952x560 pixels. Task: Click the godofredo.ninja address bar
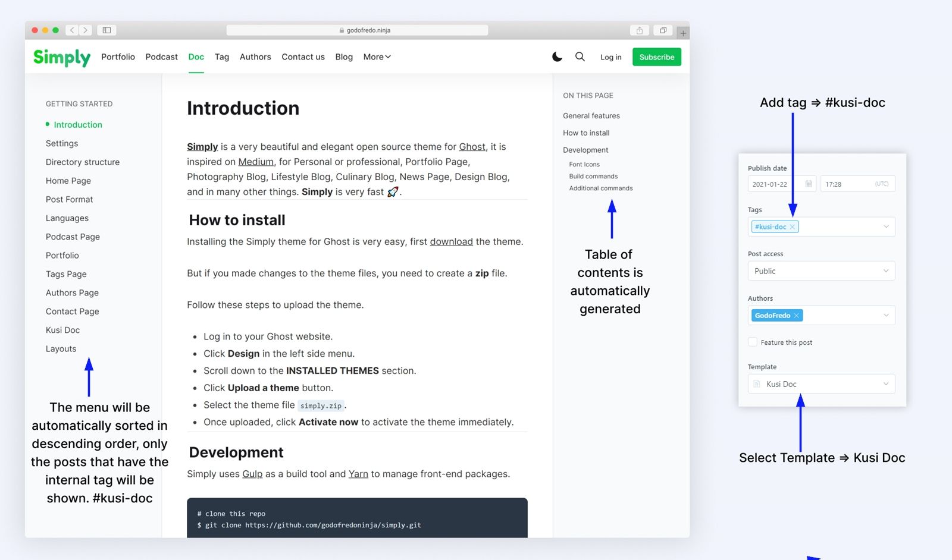point(357,30)
